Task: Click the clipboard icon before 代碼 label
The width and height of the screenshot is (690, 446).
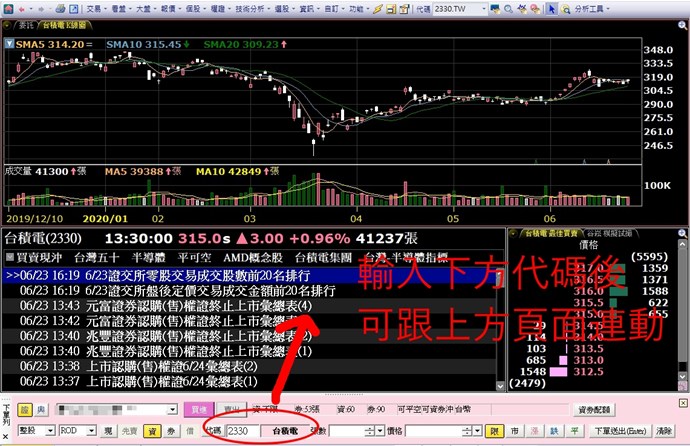Action: coord(404,9)
